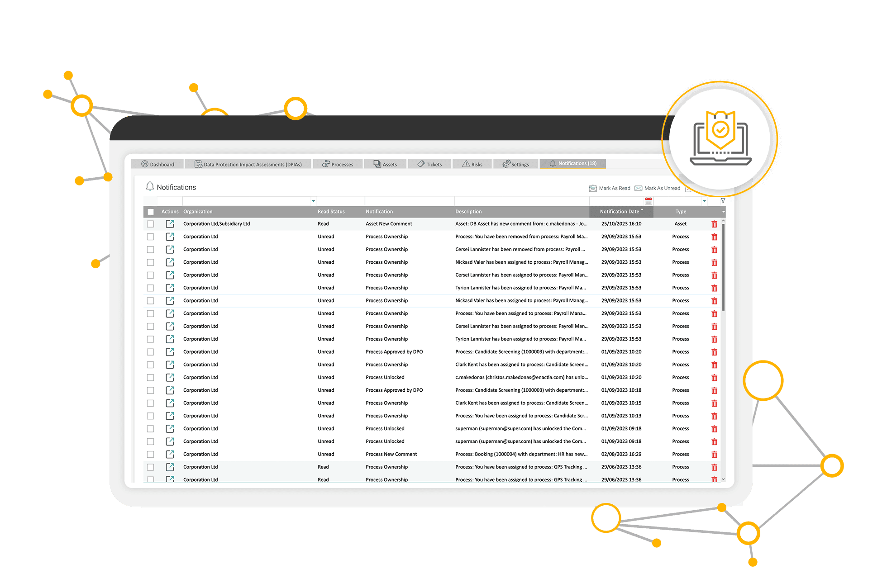Screen dimensions: 887x588
Task: Open the Data Protection Impact Assessments tab
Action: click(248, 164)
